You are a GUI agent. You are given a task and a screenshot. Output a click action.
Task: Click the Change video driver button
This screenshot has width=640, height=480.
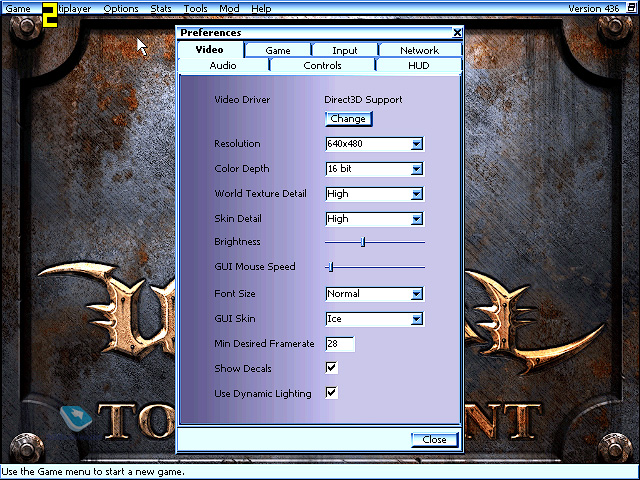349,119
